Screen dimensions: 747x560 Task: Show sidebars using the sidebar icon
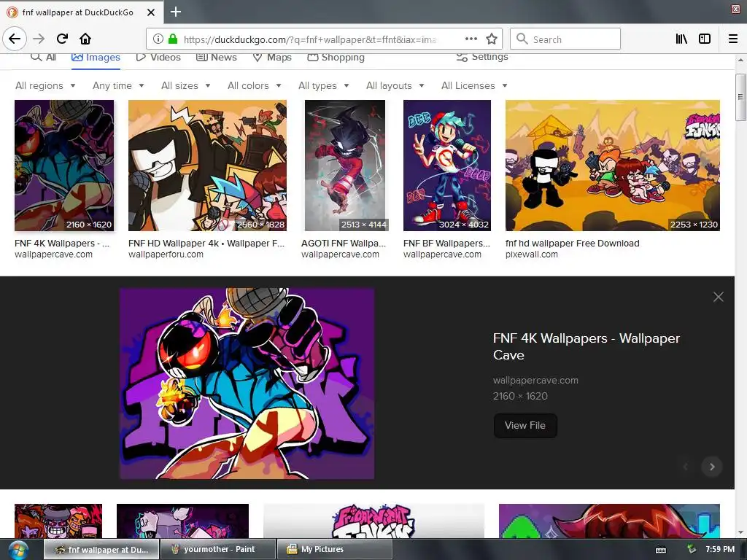pos(705,39)
